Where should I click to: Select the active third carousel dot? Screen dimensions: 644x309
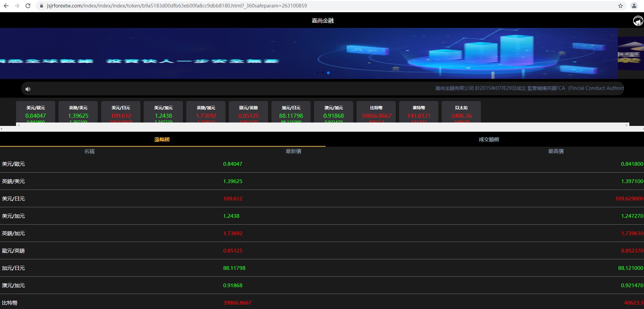tap(328, 73)
